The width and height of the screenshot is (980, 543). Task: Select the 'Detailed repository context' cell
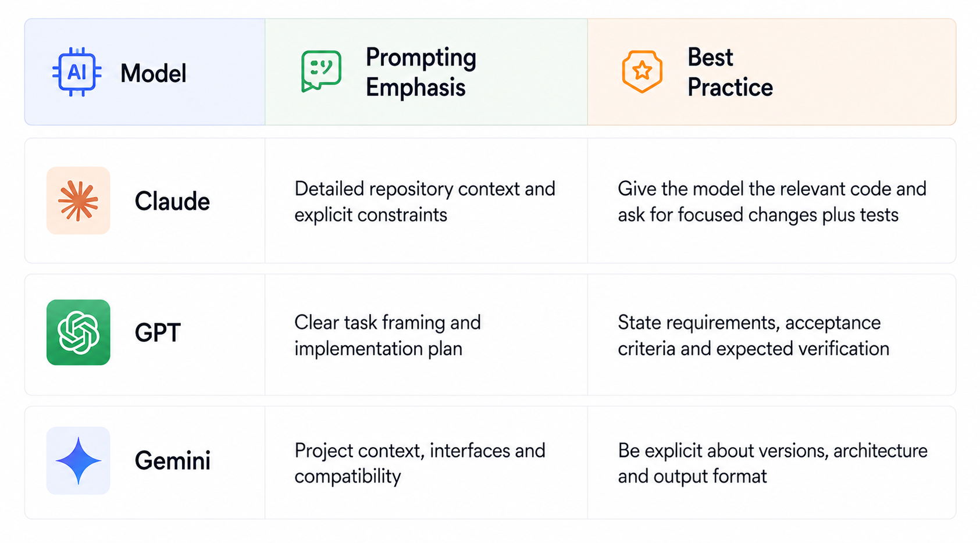[x=426, y=201]
